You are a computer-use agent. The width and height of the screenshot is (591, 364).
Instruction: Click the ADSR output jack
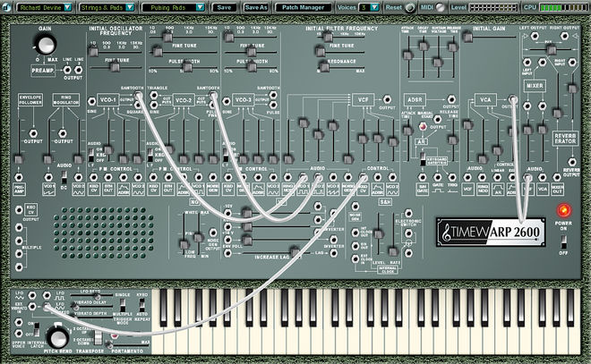click(451, 99)
